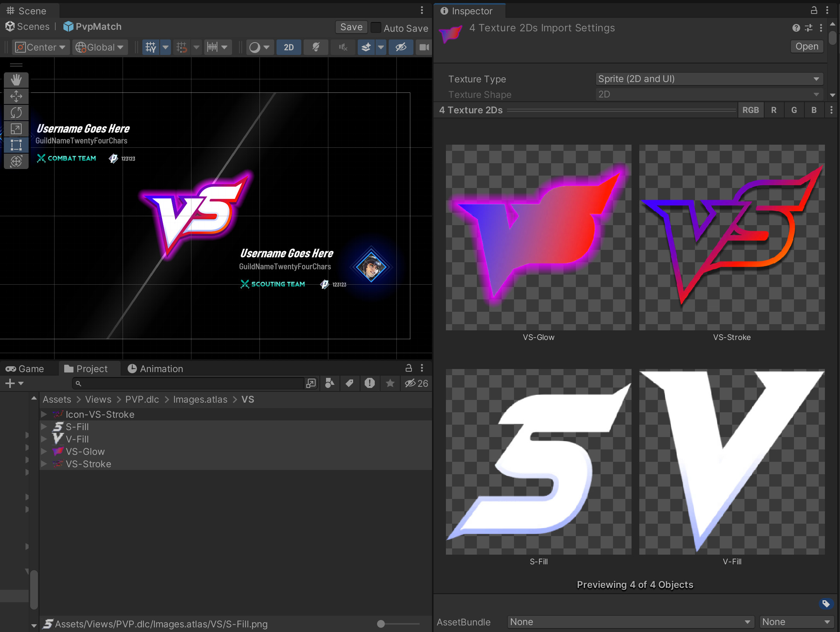The width and height of the screenshot is (840, 632).
Task: Select the Hand tool in Scene toolbar
Action: (x=16, y=80)
